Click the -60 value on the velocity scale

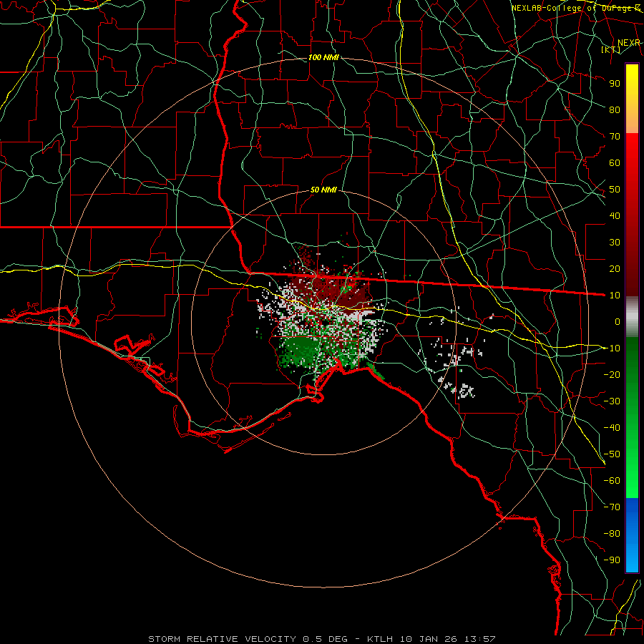tap(612, 481)
